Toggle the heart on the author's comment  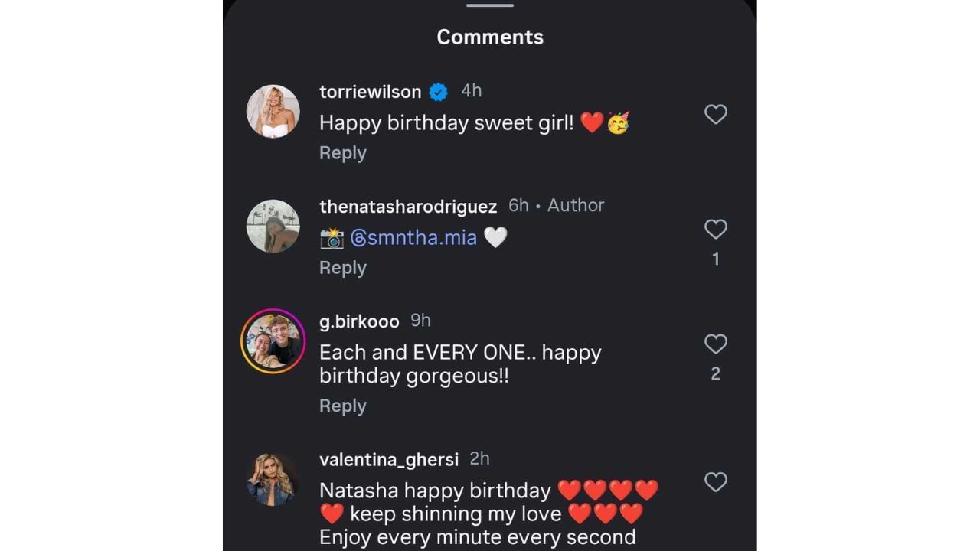pyautogui.click(x=715, y=229)
